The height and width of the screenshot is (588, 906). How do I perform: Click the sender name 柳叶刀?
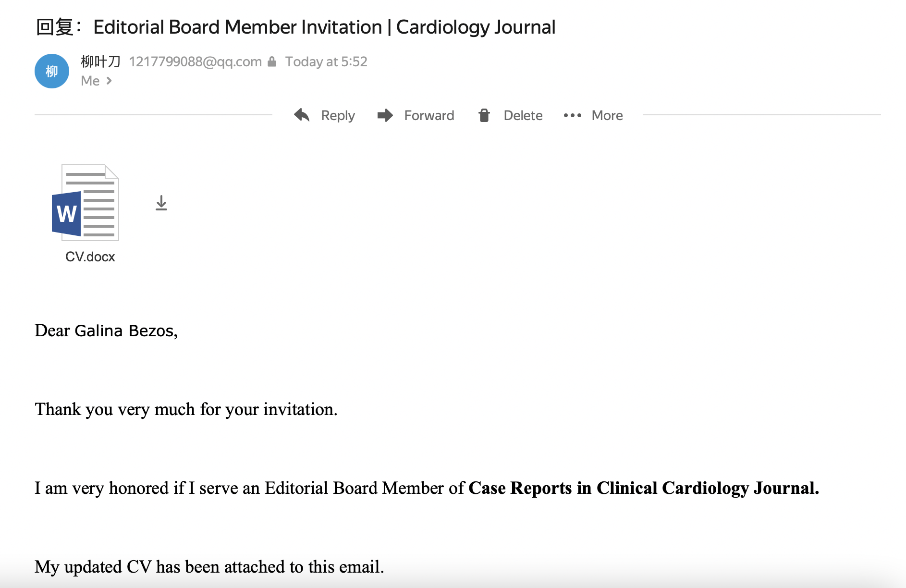(x=100, y=61)
